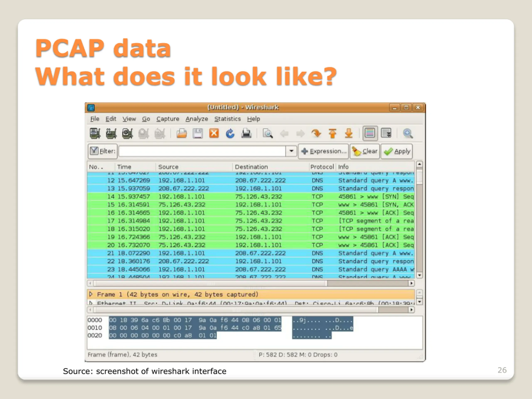Clear the display filter

pos(365,151)
